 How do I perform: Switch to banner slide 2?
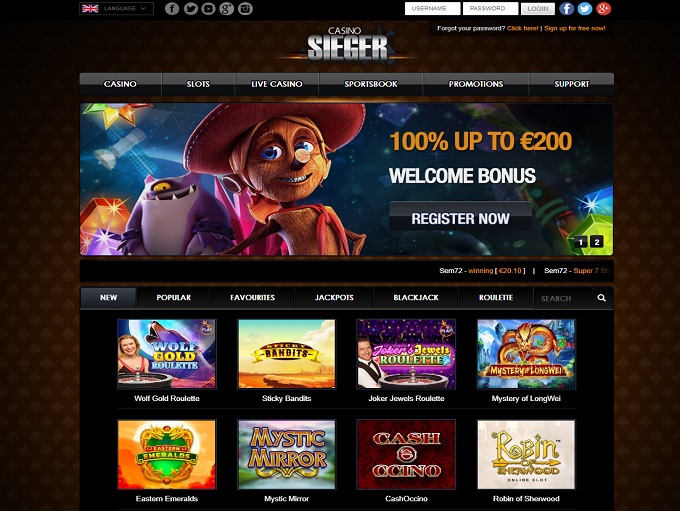click(597, 242)
